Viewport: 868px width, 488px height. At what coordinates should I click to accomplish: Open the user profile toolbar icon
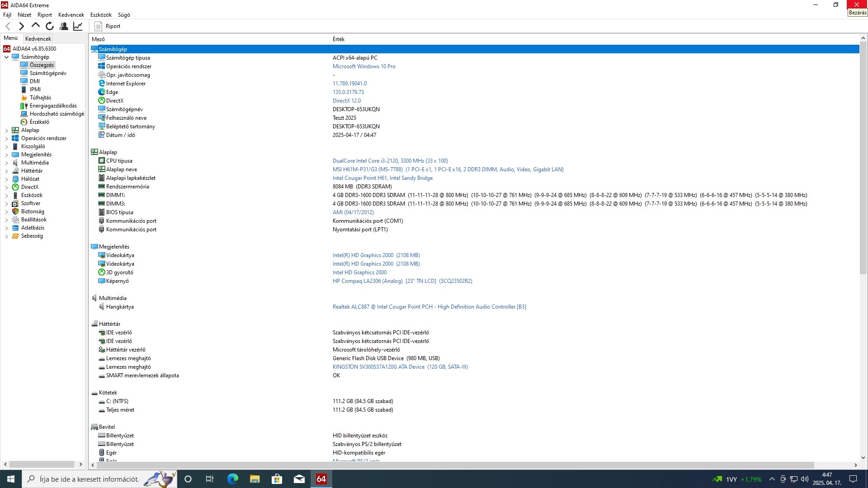tap(64, 26)
